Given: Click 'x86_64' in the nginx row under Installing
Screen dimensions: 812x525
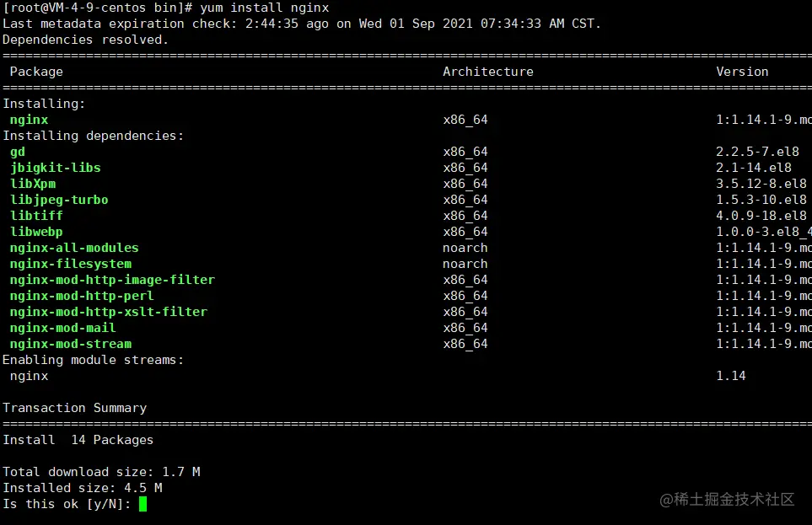Looking at the screenshot, I should [x=465, y=120].
